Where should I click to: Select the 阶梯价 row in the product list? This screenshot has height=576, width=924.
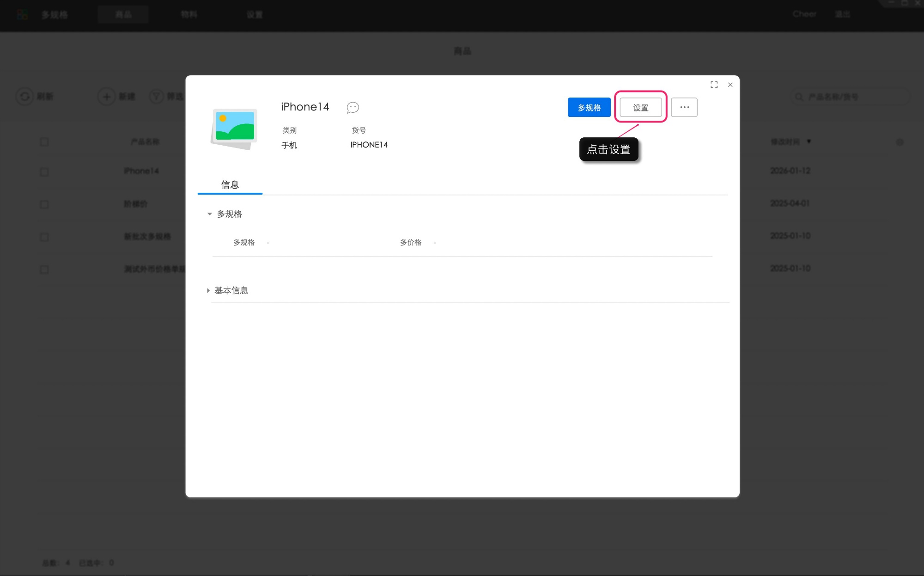coord(135,204)
